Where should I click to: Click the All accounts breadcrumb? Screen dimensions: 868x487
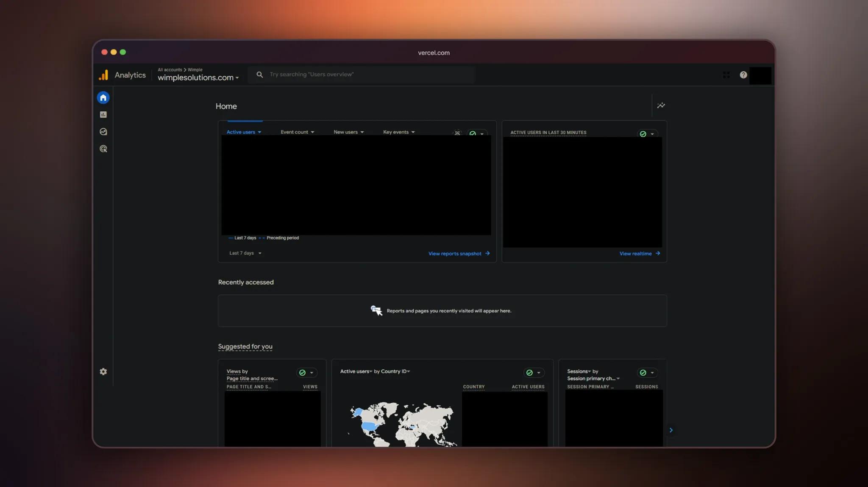[x=170, y=70]
